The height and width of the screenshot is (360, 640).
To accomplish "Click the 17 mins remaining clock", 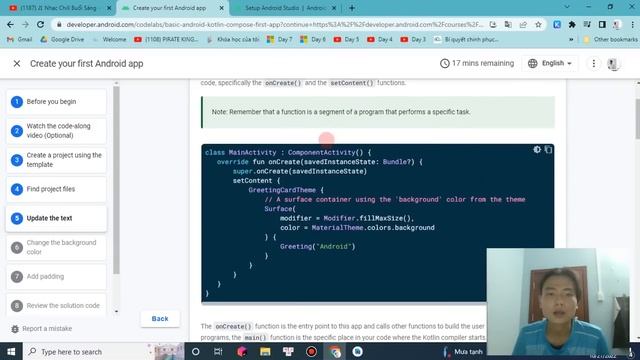I will 477,63.
